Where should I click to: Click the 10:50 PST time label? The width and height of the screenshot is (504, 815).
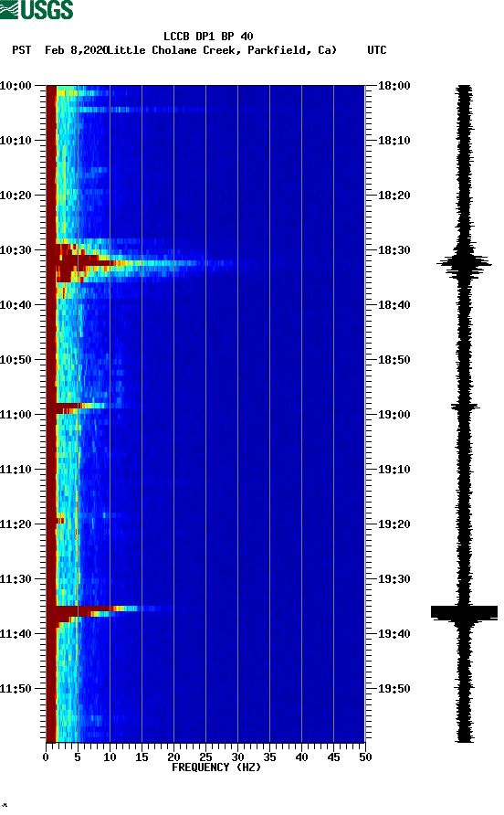pos(16,360)
